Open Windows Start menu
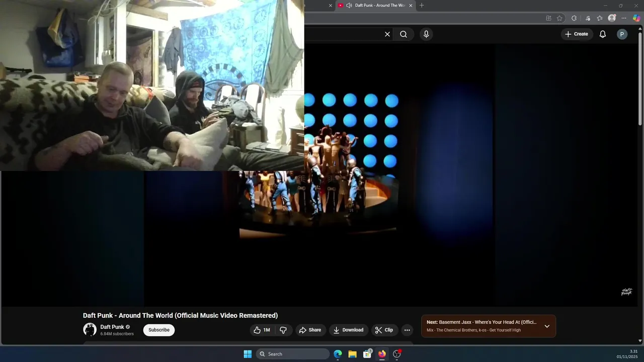644x362 pixels. (x=248, y=354)
